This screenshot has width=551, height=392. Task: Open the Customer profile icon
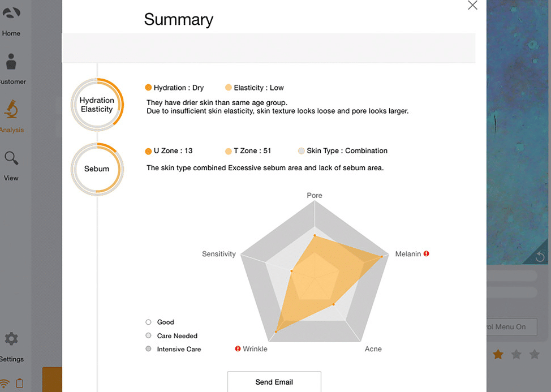pos(11,62)
